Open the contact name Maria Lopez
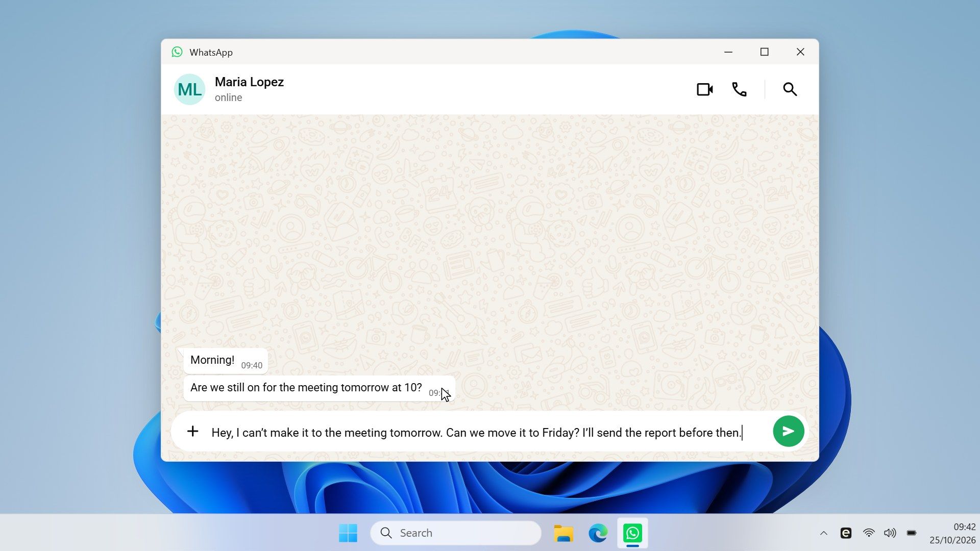The width and height of the screenshot is (980, 551). point(249,82)
